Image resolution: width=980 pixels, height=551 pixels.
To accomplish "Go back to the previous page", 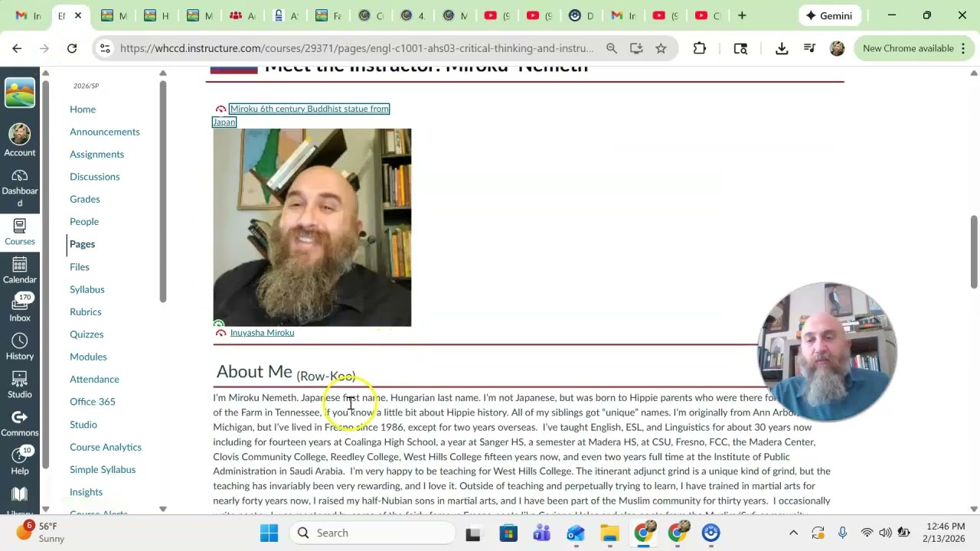I will click(17, 48).
